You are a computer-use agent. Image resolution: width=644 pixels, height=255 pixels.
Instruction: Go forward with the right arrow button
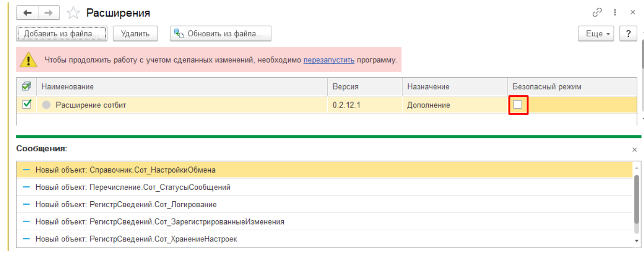(x=49, y=13)
